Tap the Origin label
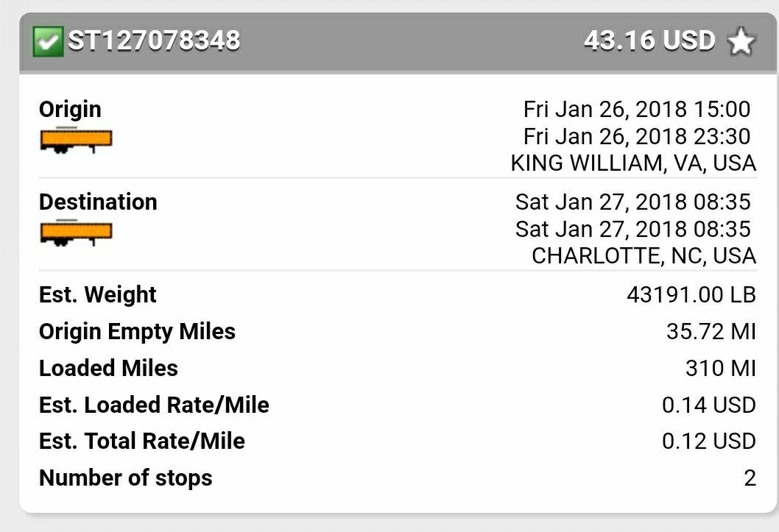Viewport: 779px width, 532px height. [70, 109]
